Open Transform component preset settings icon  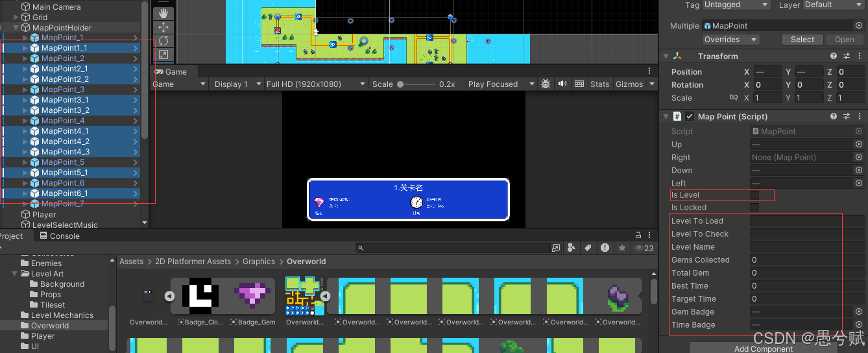coord(847,56)
